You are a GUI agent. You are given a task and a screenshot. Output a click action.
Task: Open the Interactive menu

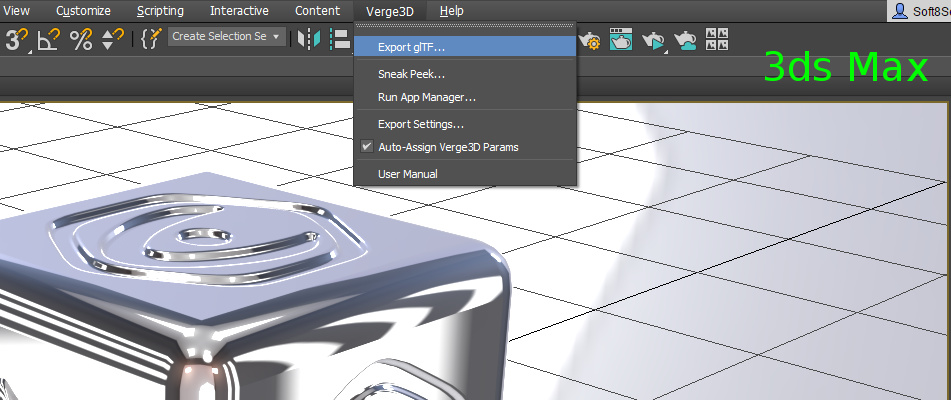click(239, 10)
